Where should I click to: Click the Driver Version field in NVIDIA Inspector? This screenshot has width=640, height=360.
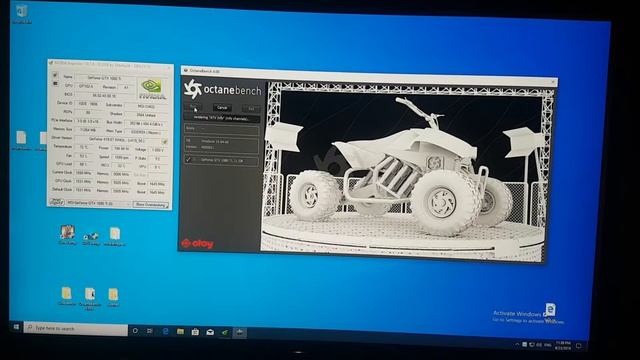(x=118, y=139)
